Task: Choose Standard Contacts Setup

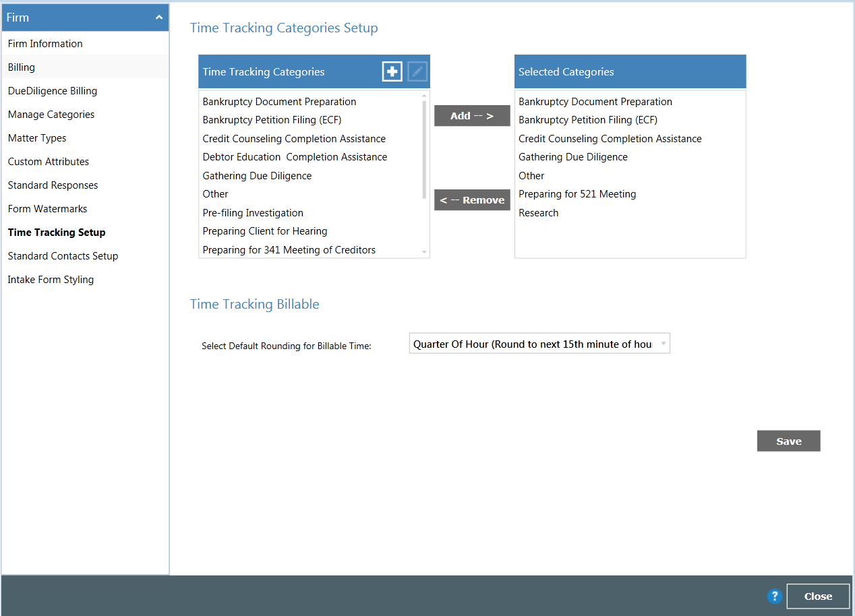Action: coord(63,255)
